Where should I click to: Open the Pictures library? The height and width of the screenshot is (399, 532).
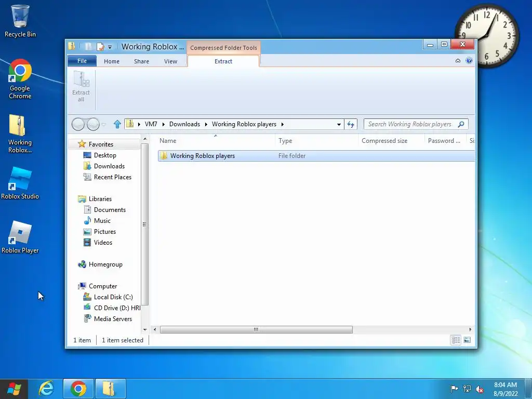100,232
